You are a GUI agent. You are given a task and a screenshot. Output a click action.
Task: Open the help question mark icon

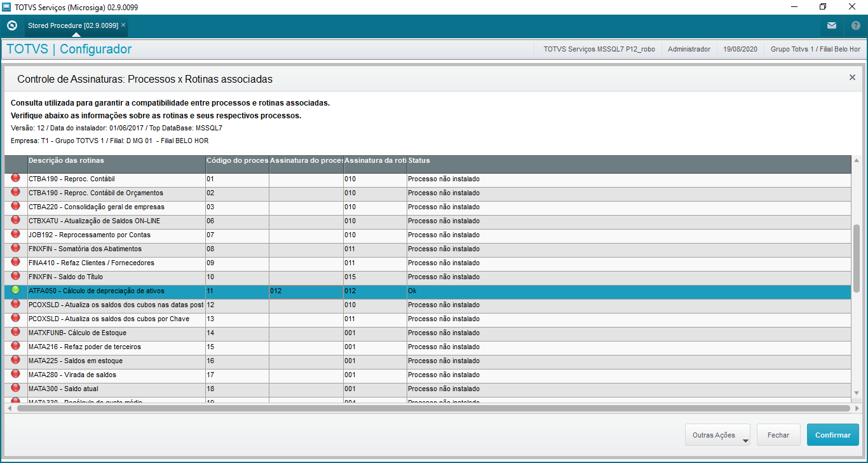[x=855, y=26]
